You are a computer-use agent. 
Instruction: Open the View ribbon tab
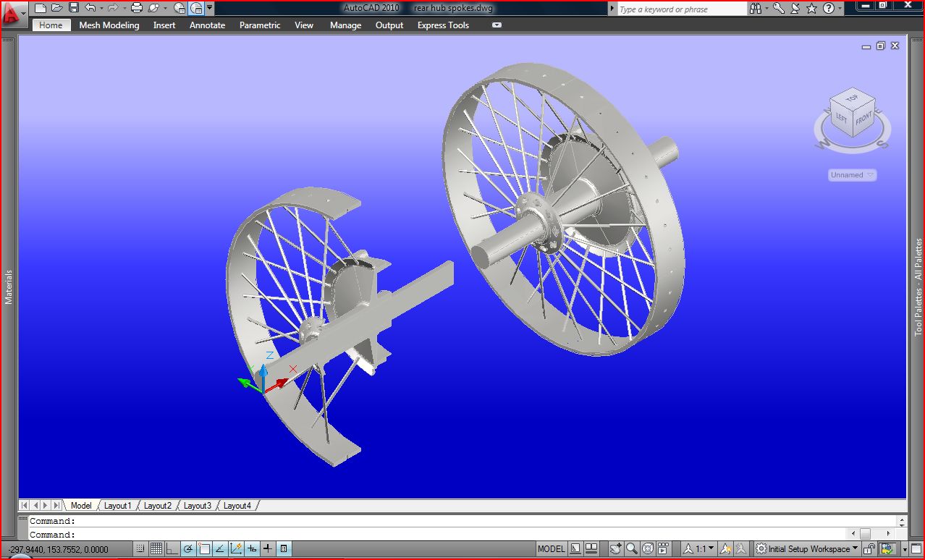click(x=304, y=25)
